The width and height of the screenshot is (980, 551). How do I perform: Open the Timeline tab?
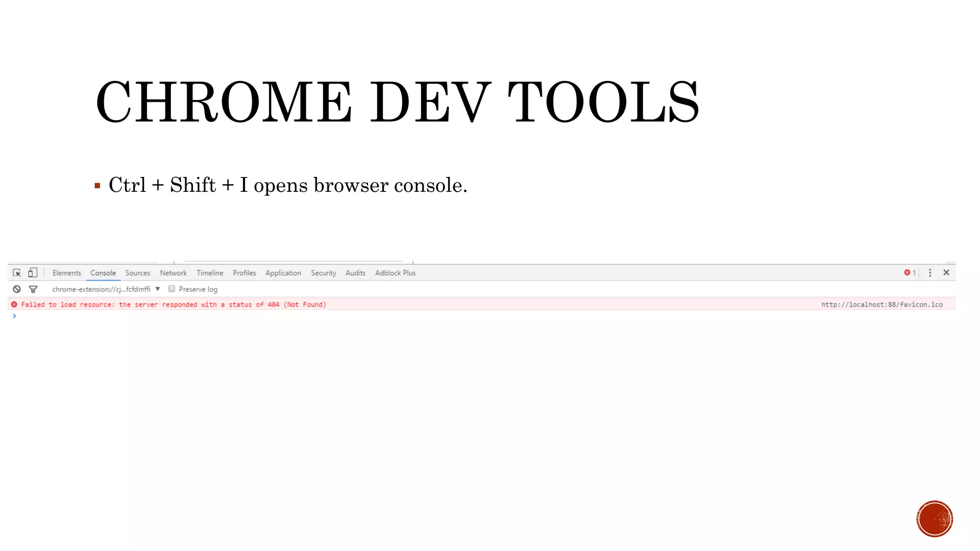(x=210, y=273)
